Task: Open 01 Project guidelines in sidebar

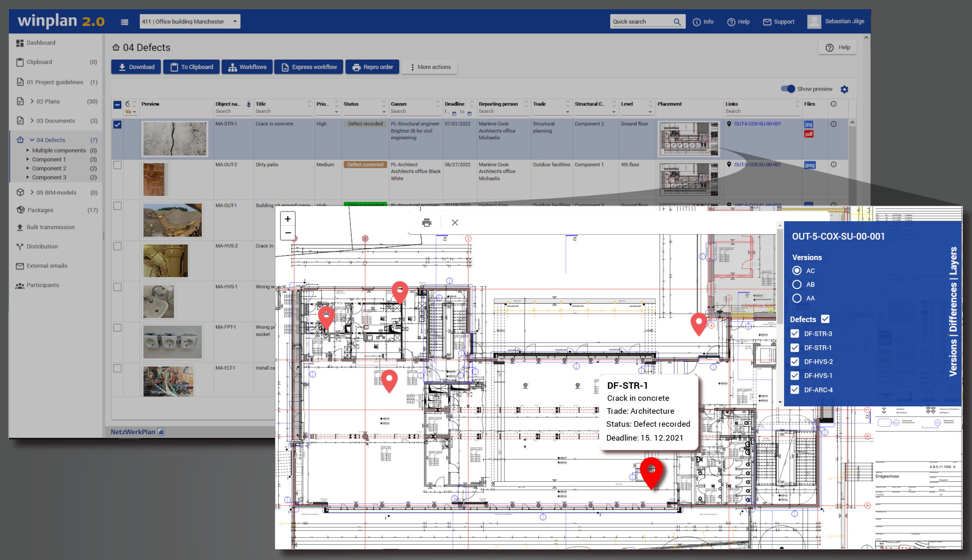Action: (55, 82)
